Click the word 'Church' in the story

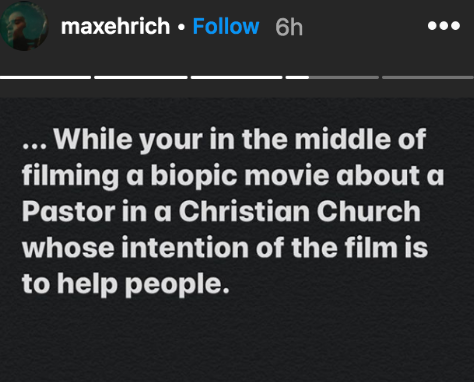tap(369, 211)
